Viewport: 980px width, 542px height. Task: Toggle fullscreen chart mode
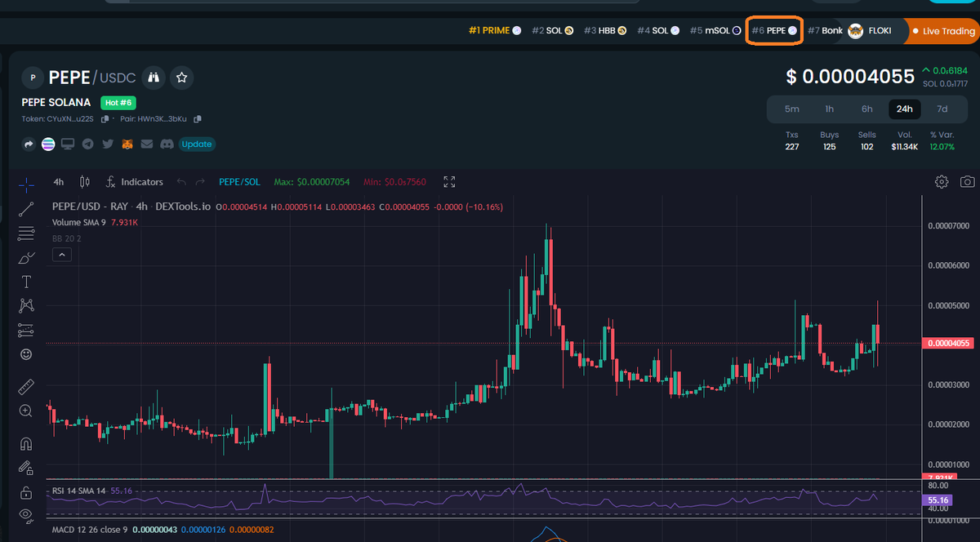449,182
